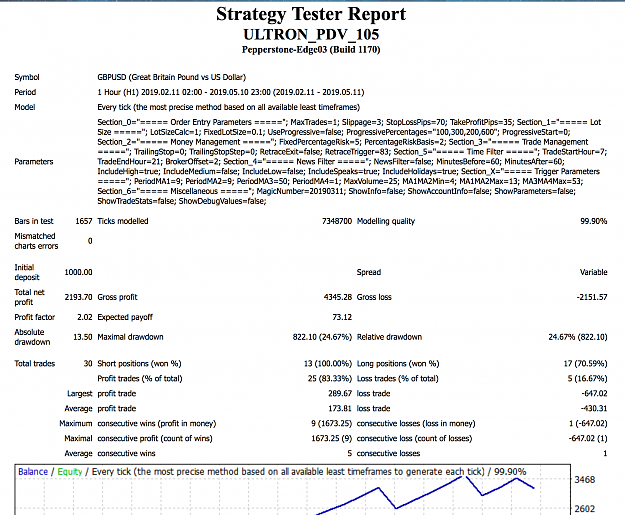Click the bars in test value 1657

(x=84, y=221)
